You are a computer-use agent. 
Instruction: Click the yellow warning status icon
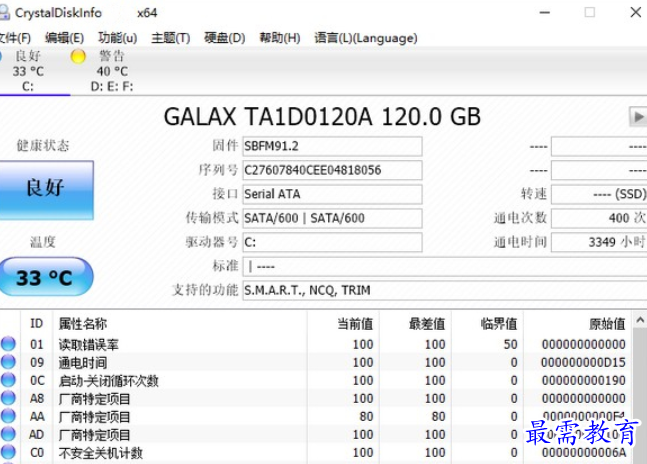click(78, 56)
